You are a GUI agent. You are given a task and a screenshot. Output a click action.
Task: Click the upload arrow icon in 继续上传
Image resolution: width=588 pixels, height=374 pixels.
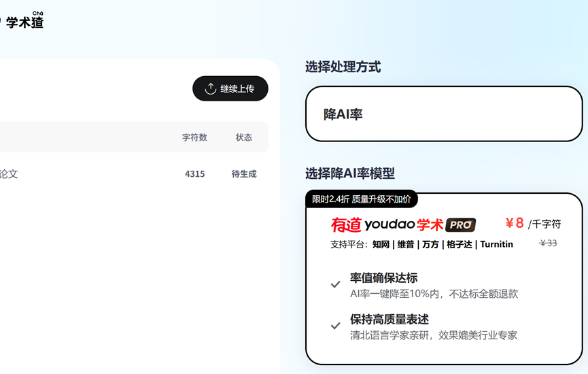coord(210,88)
